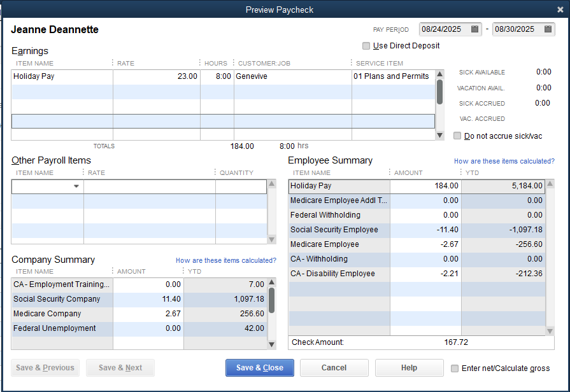Image resolution: width=570 pixels, height=392 pixels.
Task: Click Save & Next button
Action: coord(120,368)
